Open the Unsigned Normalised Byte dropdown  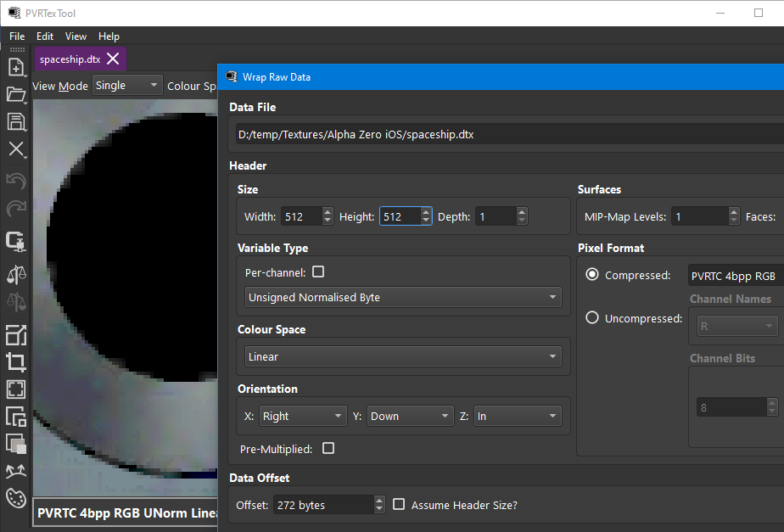tap(403, 298)
